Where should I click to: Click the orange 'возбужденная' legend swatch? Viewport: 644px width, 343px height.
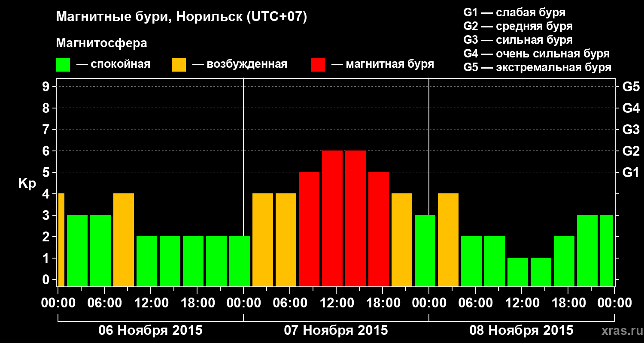tap(179, 65)
